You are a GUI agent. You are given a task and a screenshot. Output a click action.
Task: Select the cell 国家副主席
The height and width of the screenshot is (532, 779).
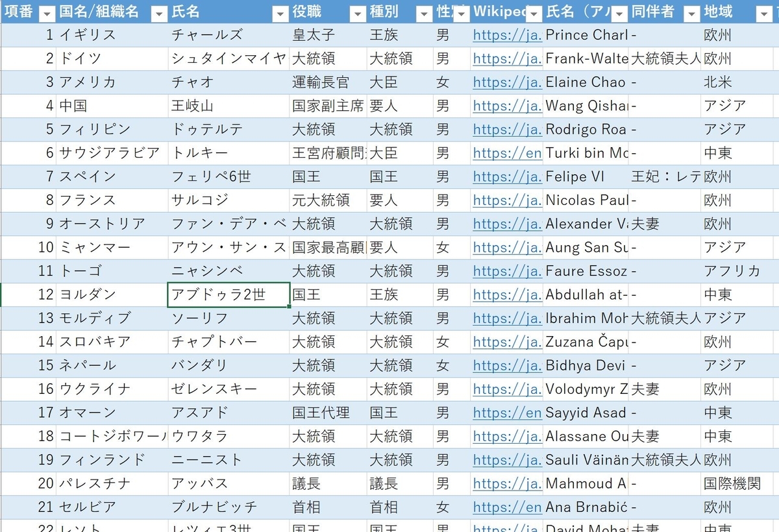328,106
